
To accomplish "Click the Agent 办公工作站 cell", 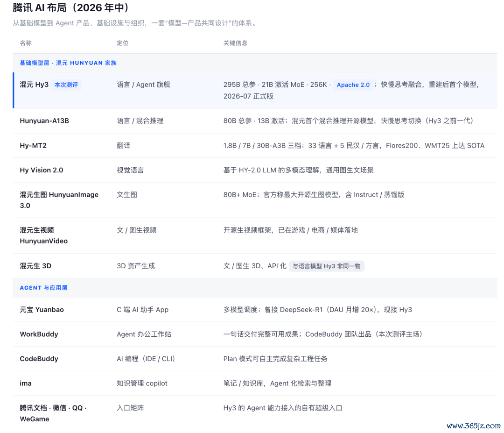I will coord(144,334).
